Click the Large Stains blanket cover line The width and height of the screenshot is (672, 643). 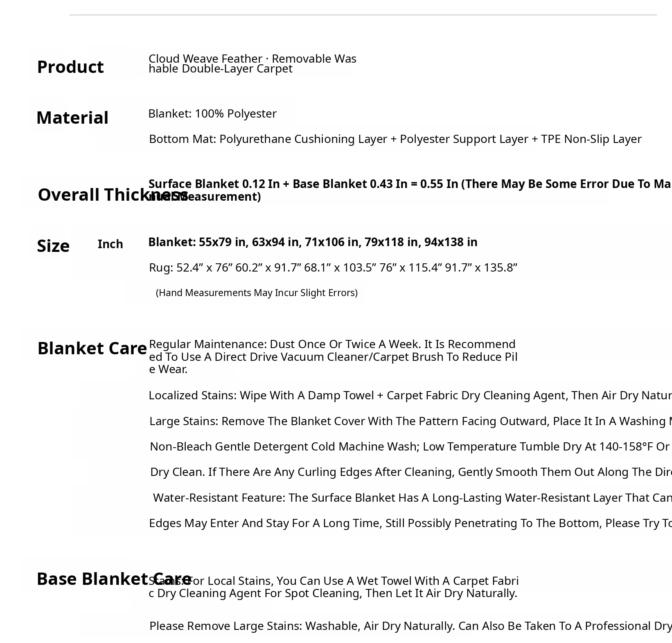(x=409, y=421)
